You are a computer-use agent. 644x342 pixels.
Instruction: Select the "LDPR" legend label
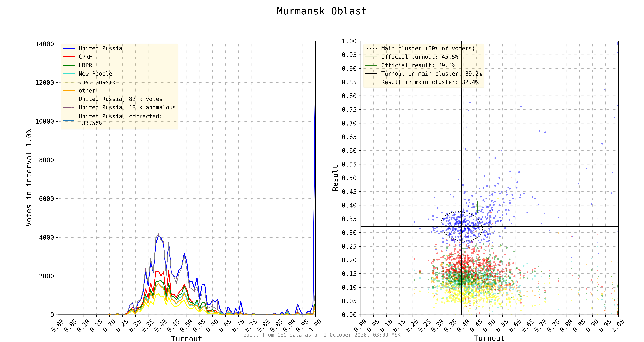[x=85, y=65]
